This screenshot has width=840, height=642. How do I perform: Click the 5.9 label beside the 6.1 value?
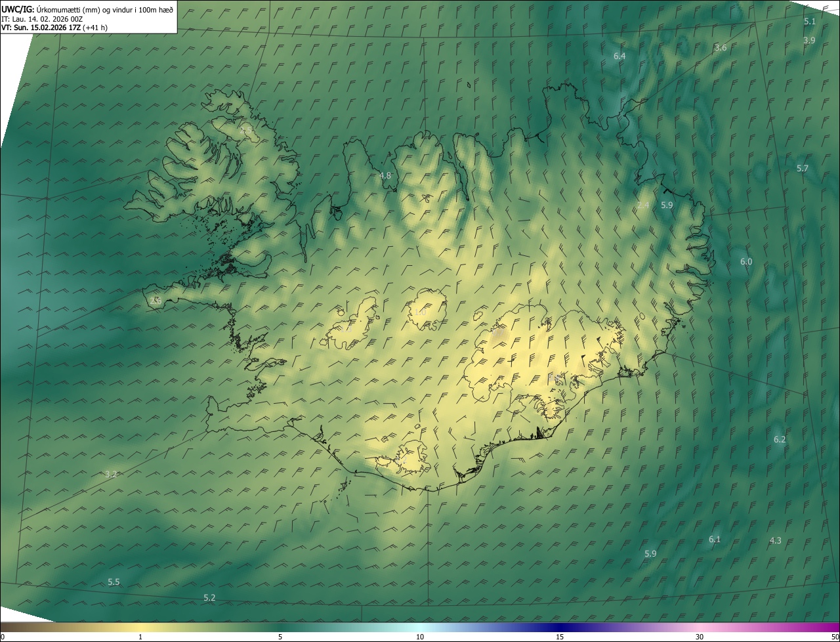point(650,554)
